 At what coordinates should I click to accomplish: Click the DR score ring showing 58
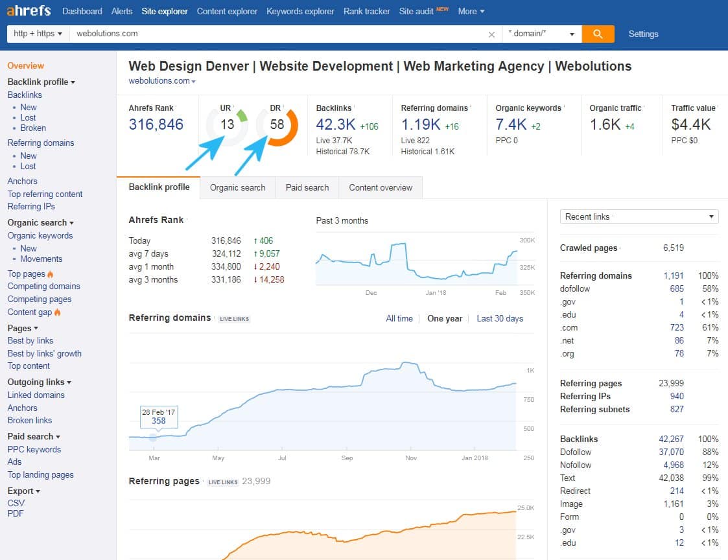pyautogui.click(x=277, y=124)
